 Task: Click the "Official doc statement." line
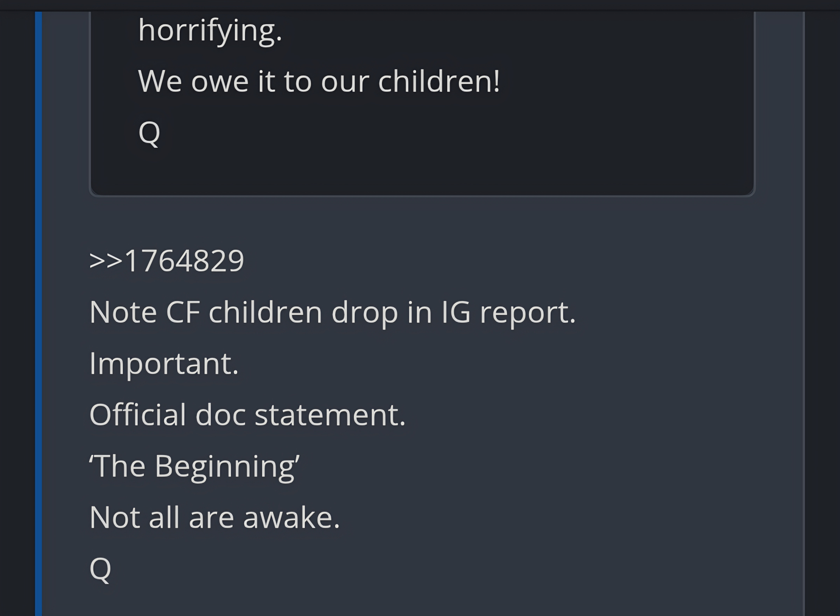click(x=247, y=415)
